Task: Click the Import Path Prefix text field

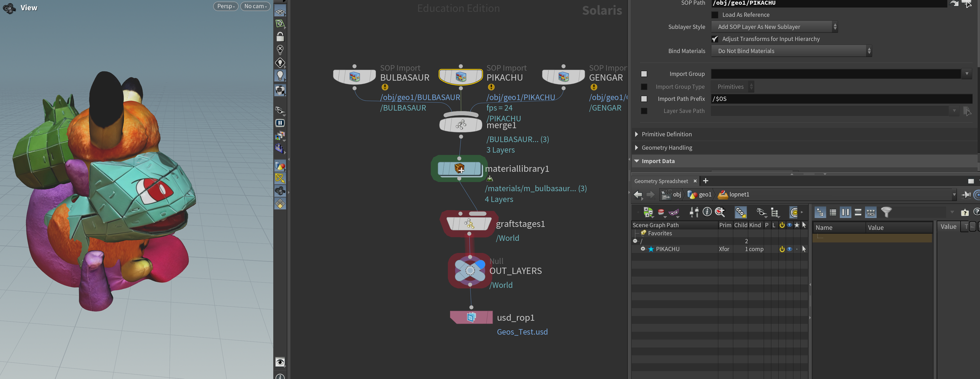Action: [x=842, y=99]
